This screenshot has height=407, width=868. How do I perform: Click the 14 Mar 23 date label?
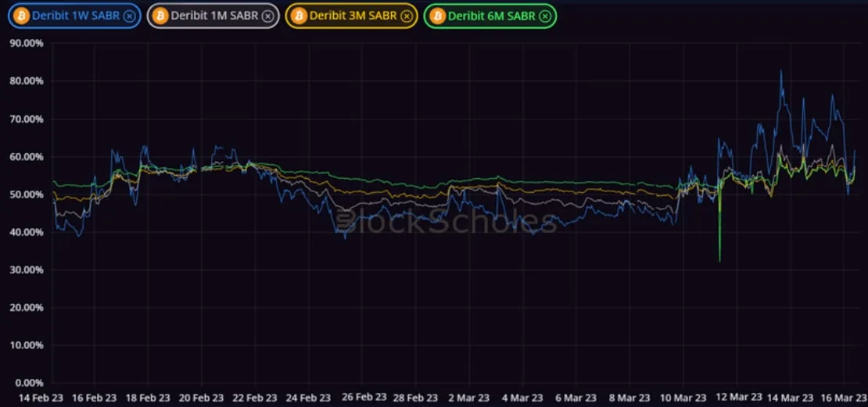pyautogui.click(x=790, y=398)
